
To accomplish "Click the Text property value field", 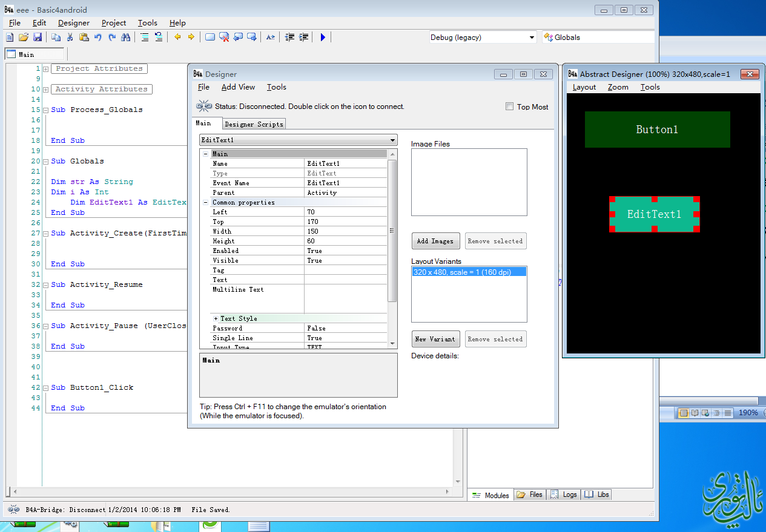I will coord(345,280).
